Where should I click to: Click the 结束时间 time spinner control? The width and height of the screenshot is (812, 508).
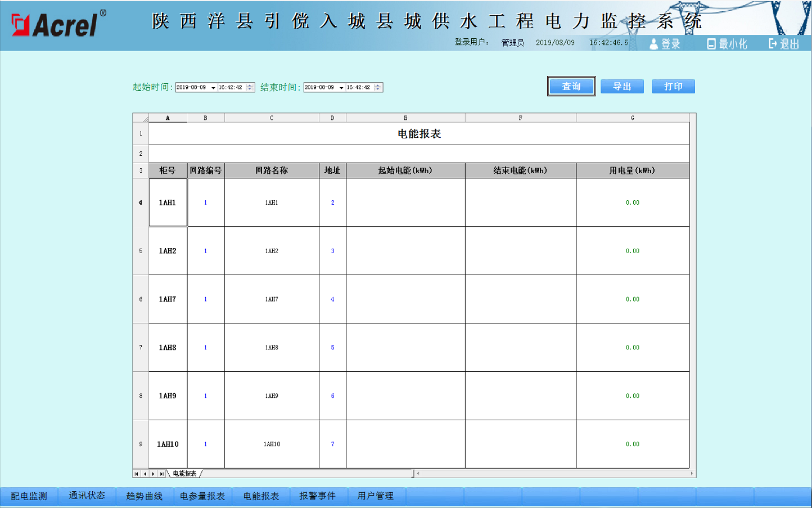(378, 87)
